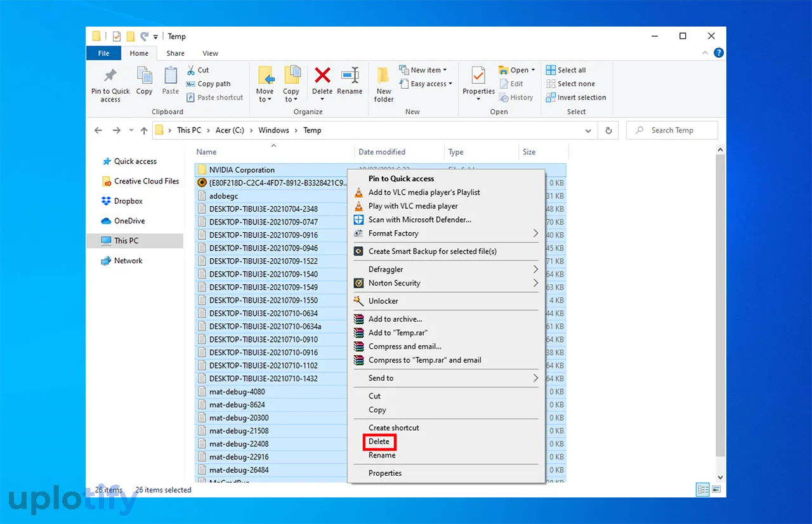Click the Refresh button beside address bar

coord(608,130)
